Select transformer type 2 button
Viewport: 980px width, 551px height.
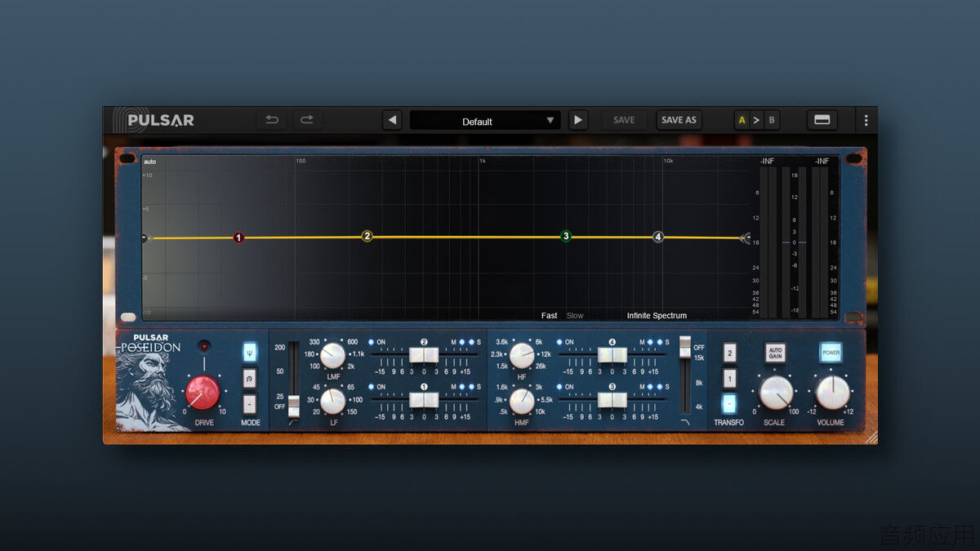click(x=729, y=353)
